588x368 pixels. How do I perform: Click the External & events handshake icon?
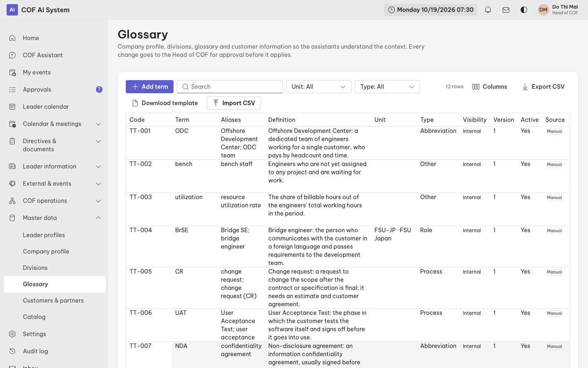click(12, 184)
